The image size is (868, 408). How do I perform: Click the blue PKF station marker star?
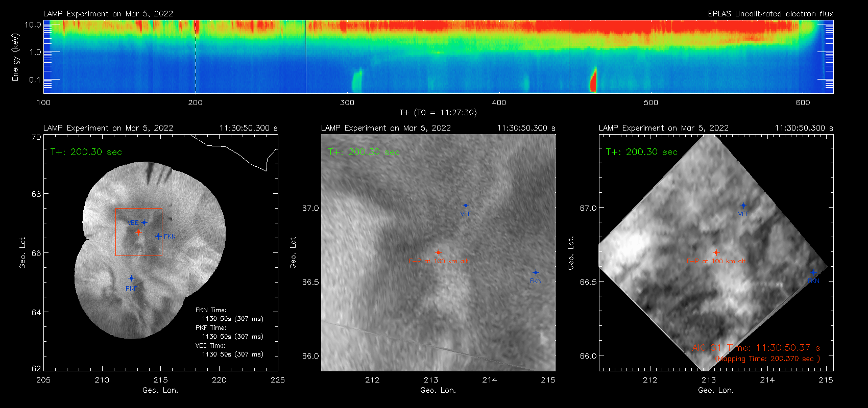pyautogui.click(x=131, y=278)
